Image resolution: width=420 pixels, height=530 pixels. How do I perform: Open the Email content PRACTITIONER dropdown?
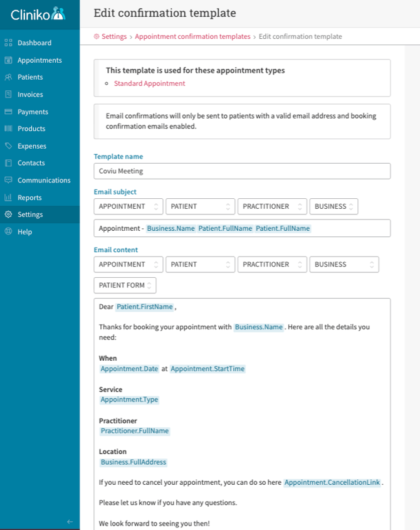[x=272, y=265]
